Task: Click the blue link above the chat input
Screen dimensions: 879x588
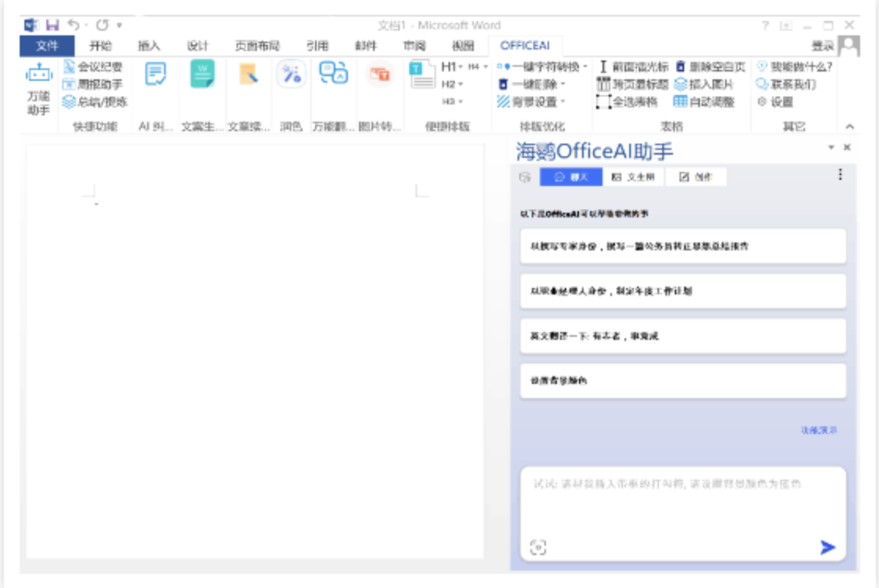Action: point(819,430)
